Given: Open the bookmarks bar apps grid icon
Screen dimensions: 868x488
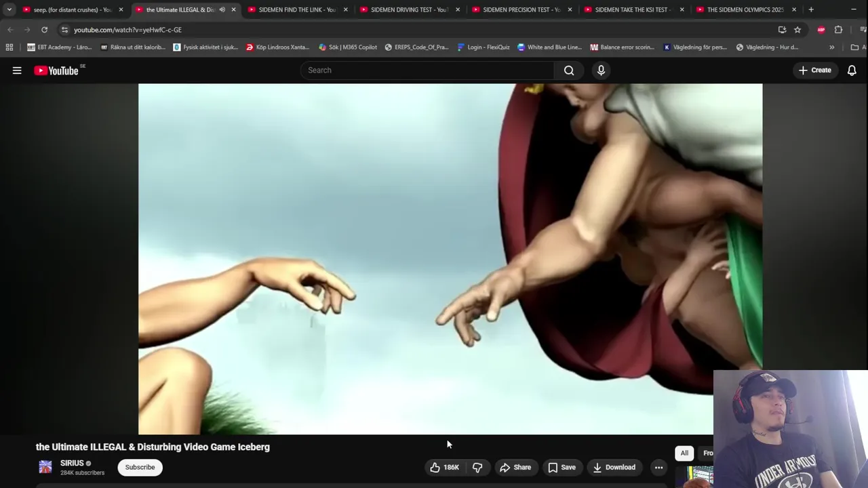Looking at the screenshot, I should [x=9, y=47].
